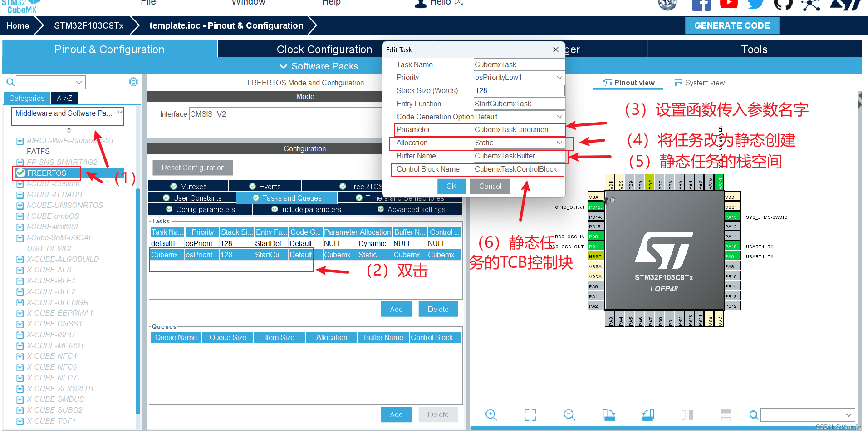The width and height of the screenshot is (868, 434).
Task: Zoom in on the pinout chip view
Action: 491,414
